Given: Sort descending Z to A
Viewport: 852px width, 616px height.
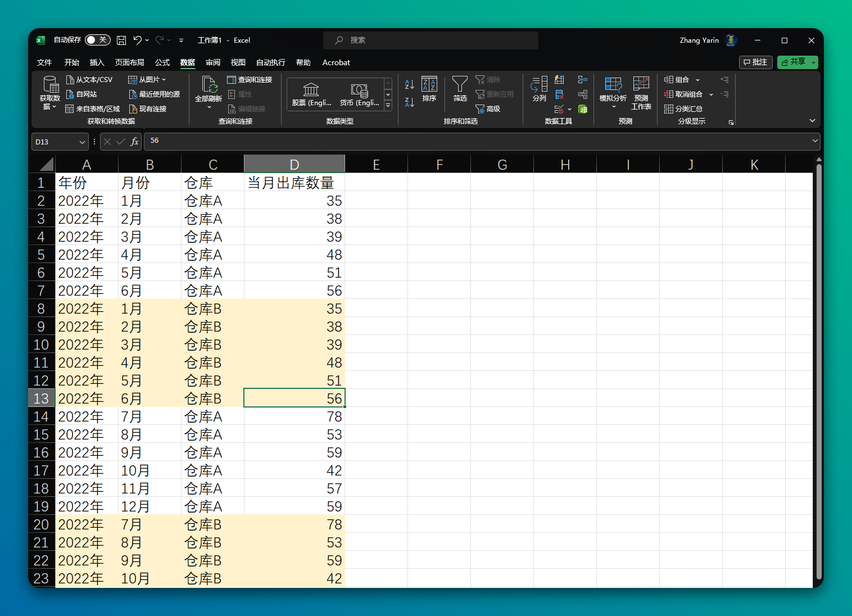Looking at the screenshot, I should (x=410, y=102).
